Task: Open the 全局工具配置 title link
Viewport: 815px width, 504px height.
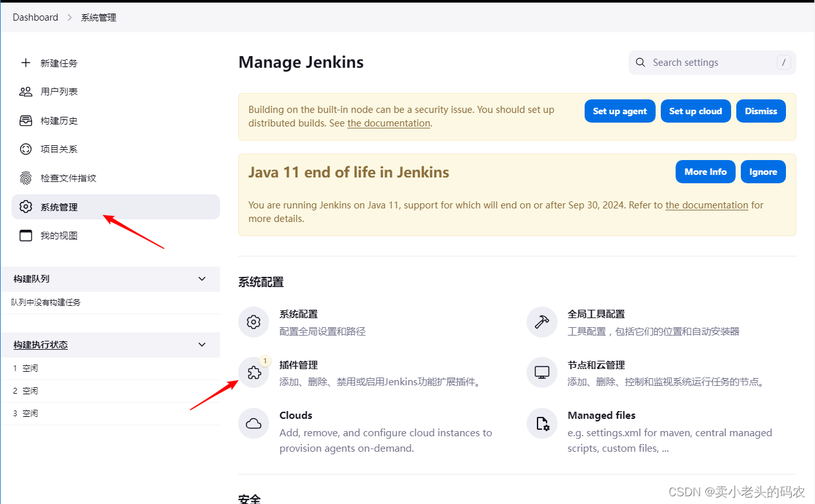Action: [x=596, y=314]
